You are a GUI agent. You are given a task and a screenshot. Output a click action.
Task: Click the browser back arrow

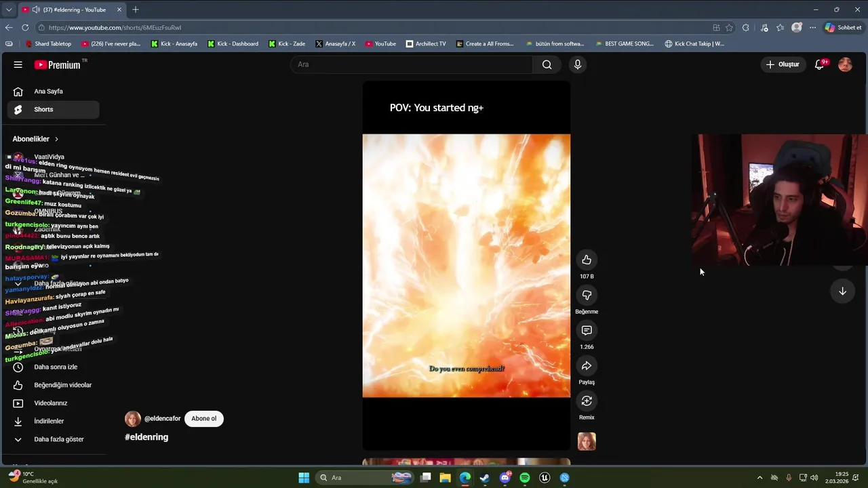pyautogui.click(x=8, y=28)
